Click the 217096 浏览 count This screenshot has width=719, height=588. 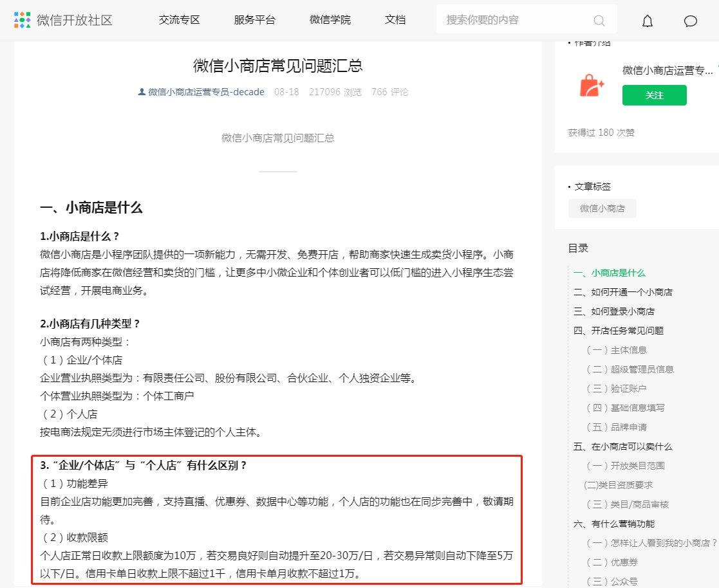pos(335,91)
